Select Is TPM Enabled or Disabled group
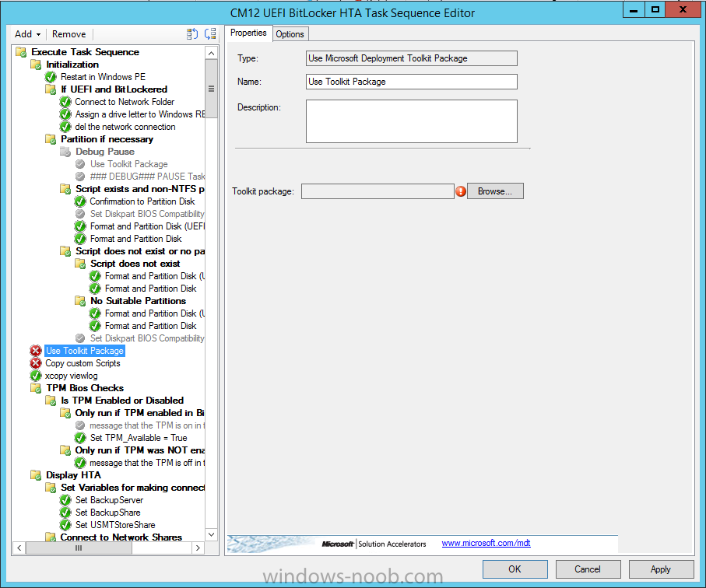This screenshot has width=706, height=588. pyautogui.click(x=122, y=401)
